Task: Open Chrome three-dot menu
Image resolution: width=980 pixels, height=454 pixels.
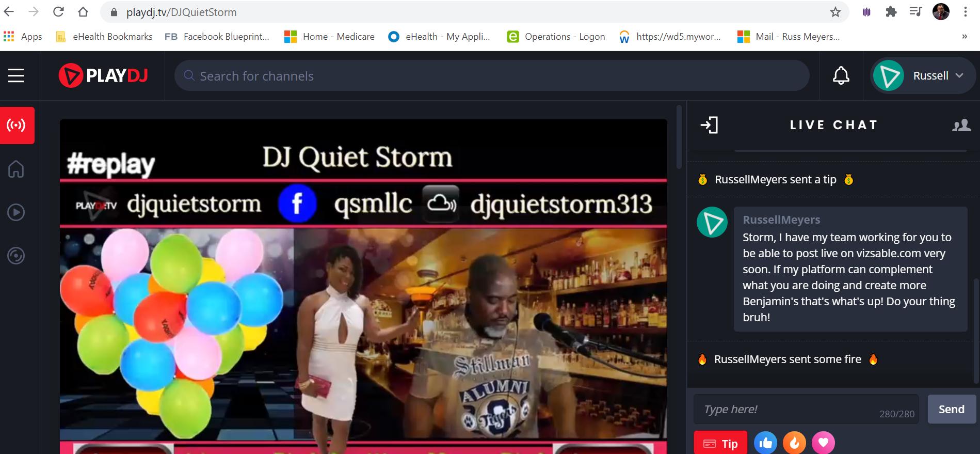Action: pyautogui.click(x=966, y=12)
